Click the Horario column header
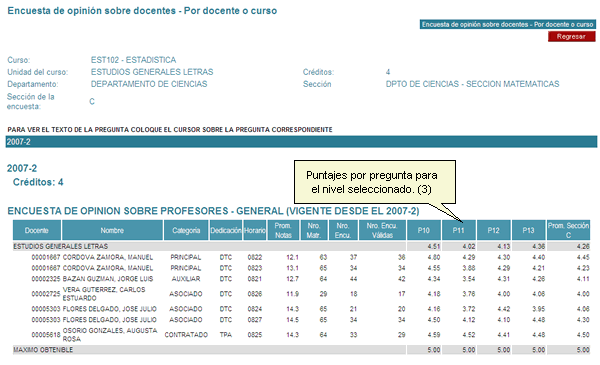The height and width of the screenshot is (365, 600). [255, 230]
